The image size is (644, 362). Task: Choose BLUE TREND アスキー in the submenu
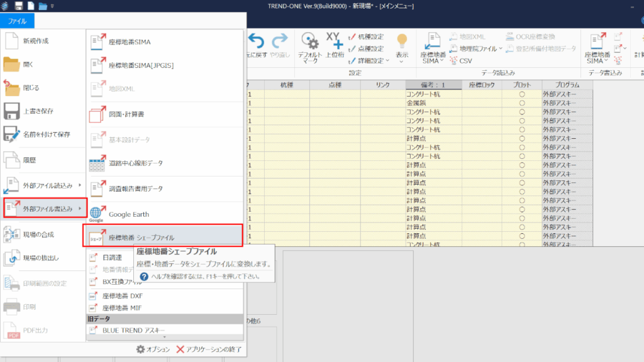165,330
